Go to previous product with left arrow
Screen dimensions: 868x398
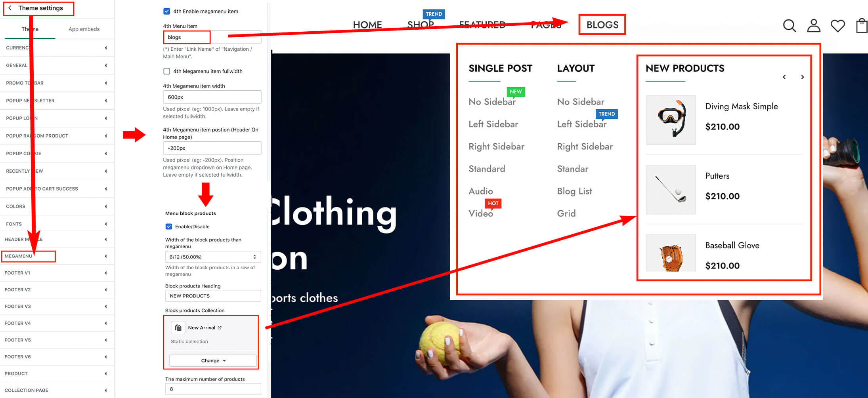[784, 77]
